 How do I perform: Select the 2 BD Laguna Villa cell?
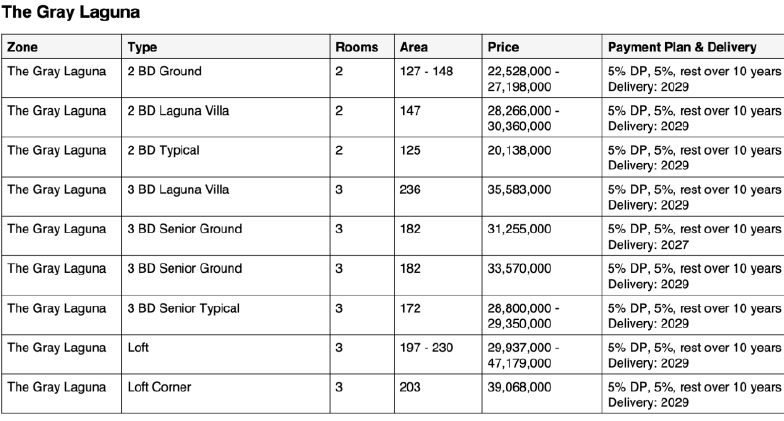226,118
